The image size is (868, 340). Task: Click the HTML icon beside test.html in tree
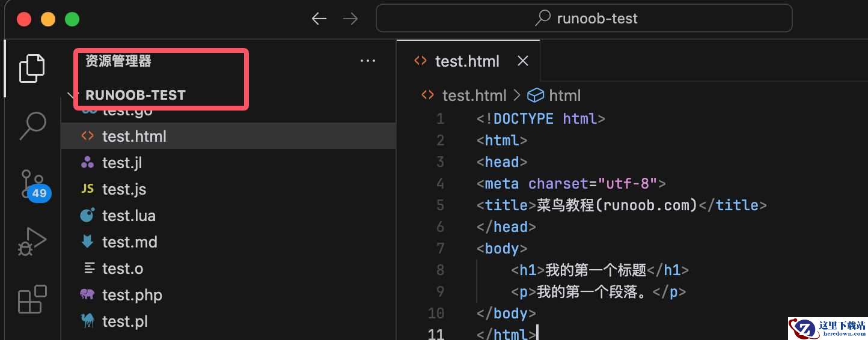pyautogui.click(x=88, y=136)
